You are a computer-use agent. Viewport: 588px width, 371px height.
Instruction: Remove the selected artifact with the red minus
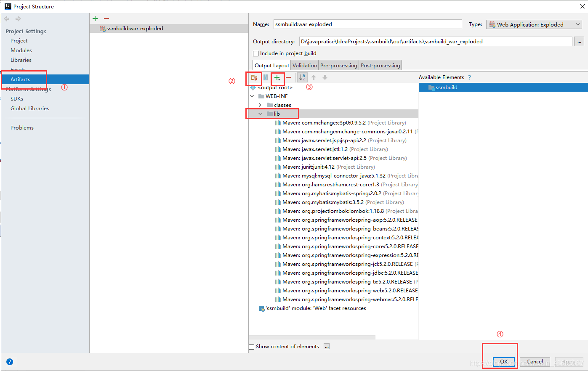(x=106, y=18)
